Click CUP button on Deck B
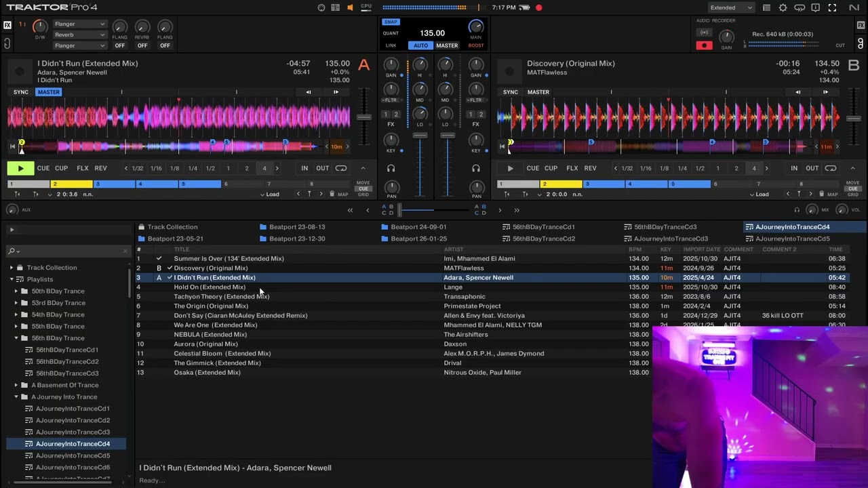 [x=551, y=168]
